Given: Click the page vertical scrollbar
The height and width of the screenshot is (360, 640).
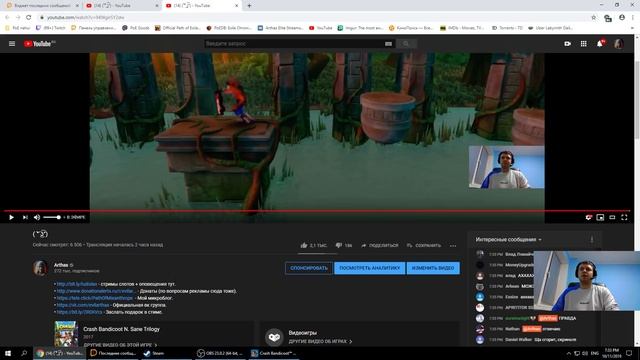Looking at the screenshot, I should tap(637, 100).
